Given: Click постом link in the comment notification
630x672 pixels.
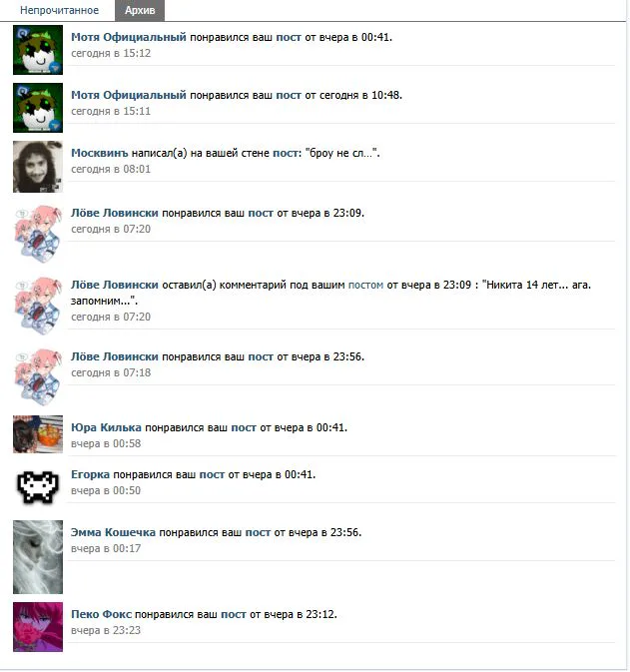Looking at the screenshot, I should (x=365, y=285).
